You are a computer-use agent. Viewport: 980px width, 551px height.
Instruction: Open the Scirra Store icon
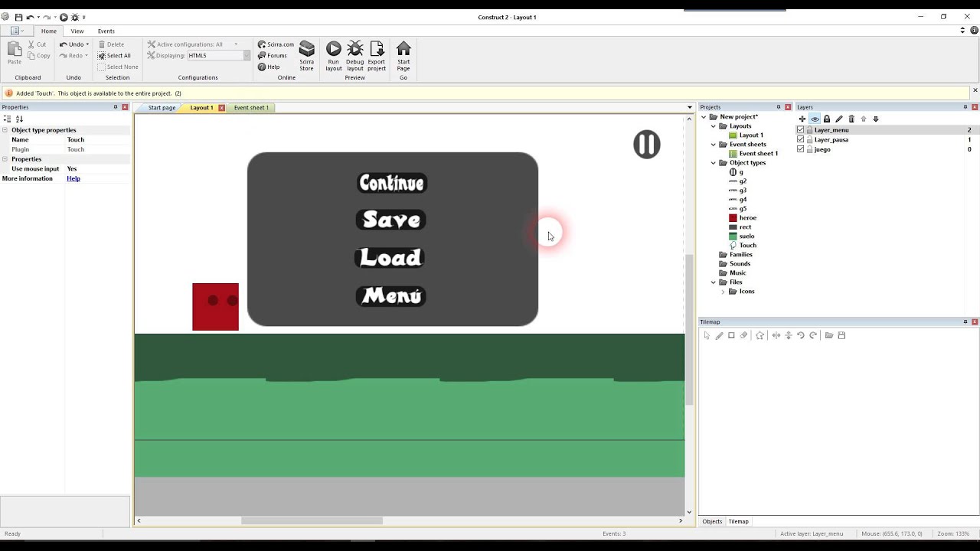tap(306, 50)
